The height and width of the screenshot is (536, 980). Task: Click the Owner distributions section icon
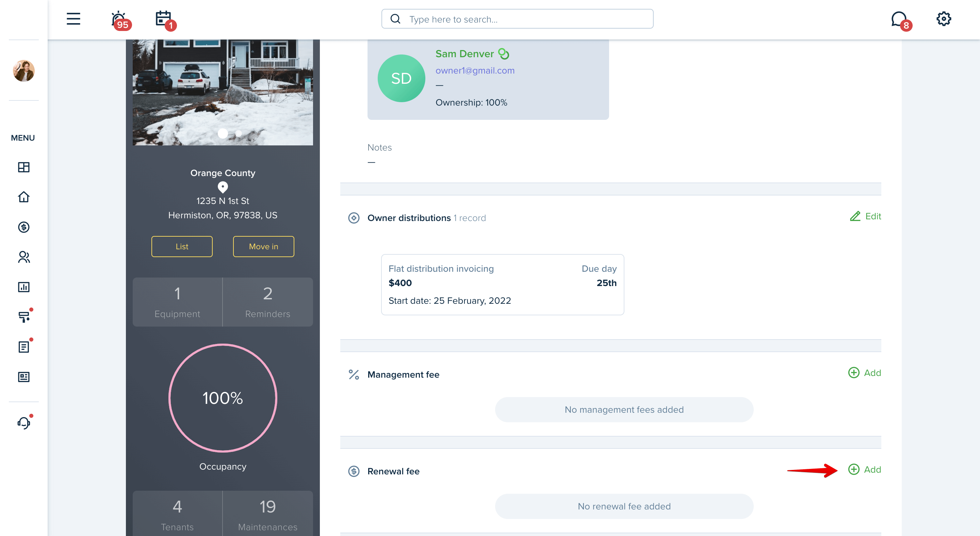[354, 218]
